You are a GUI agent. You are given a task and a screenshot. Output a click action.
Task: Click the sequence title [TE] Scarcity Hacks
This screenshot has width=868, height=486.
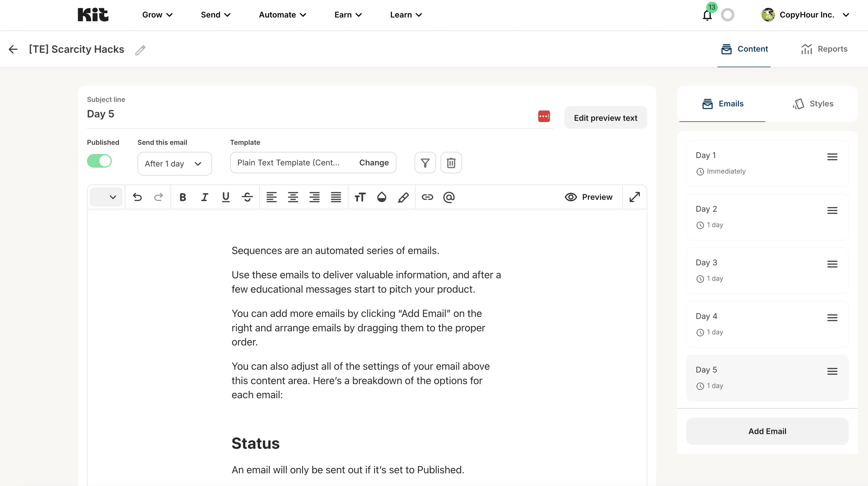[x=76, y=49]
